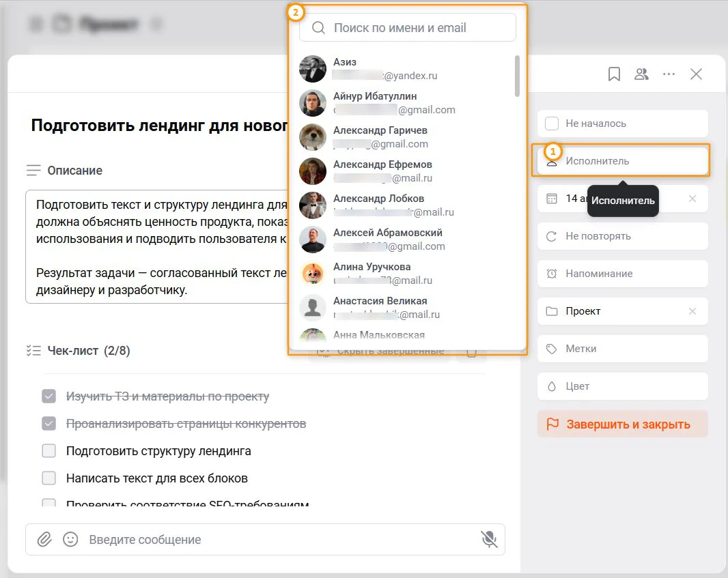
Task: Click the 'Чек-лист (2/8)' heading
Action: coord(89,351)
